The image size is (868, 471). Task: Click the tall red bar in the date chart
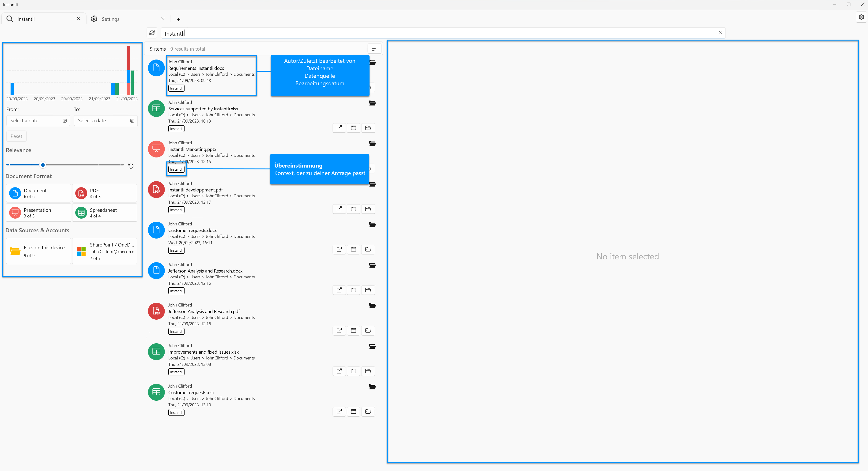pos(128,58)
